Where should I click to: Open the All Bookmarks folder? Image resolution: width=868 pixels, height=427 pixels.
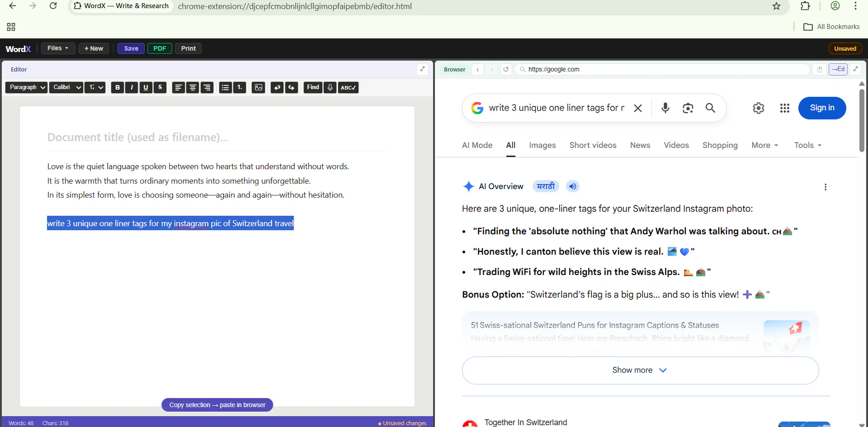pos(831,27)
